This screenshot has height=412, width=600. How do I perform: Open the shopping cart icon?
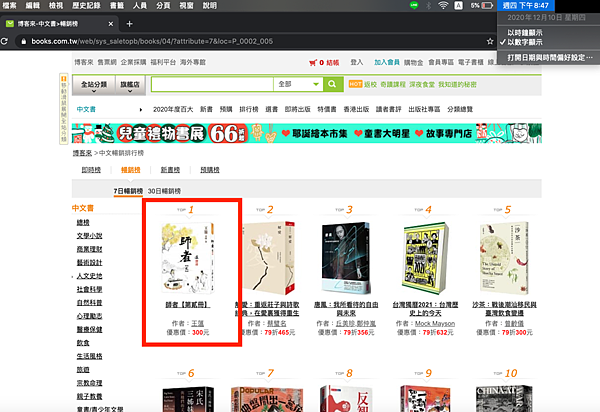point(313,62)
